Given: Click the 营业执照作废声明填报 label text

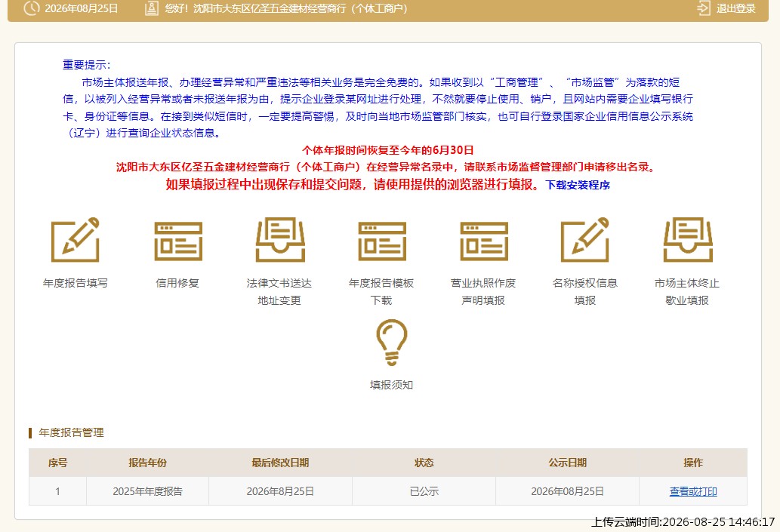Looking at the screenshot, I should pos(483,292).
